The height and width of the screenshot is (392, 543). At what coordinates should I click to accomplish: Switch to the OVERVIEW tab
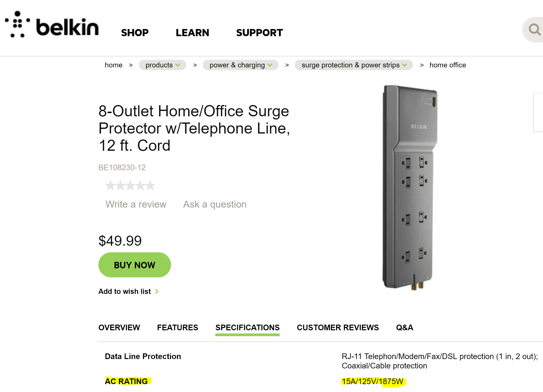[x=119, y=328]
